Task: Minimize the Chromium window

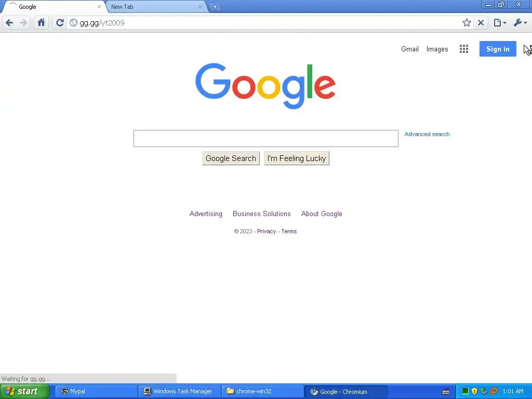Action: point(488,5)
